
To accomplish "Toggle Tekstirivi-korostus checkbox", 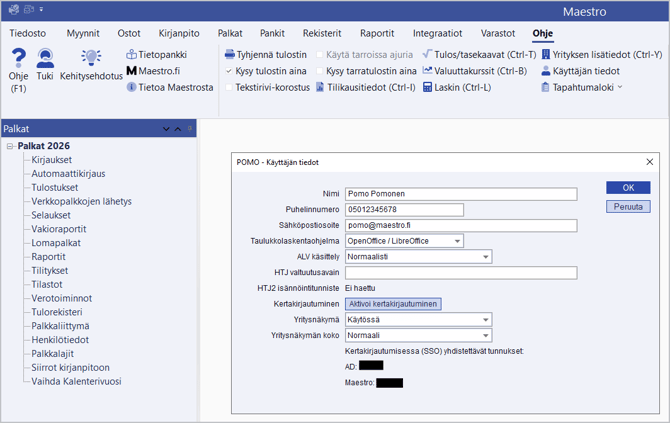I will (x=229, y=88).
